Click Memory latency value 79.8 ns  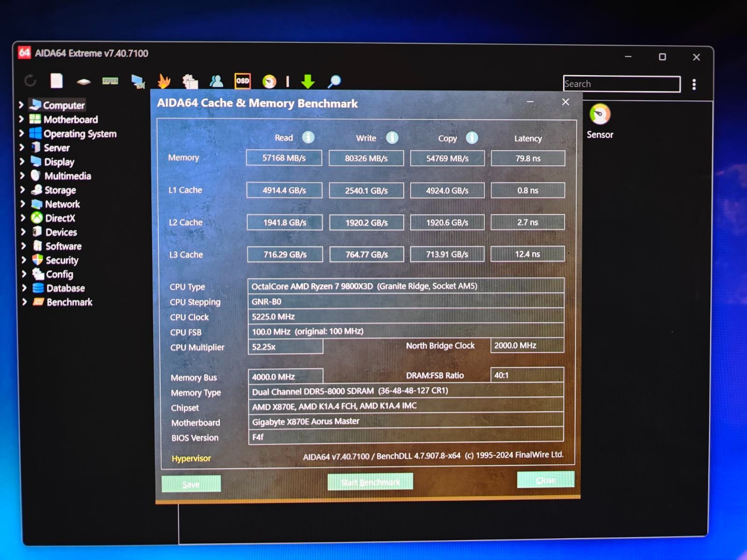point(528,158)
